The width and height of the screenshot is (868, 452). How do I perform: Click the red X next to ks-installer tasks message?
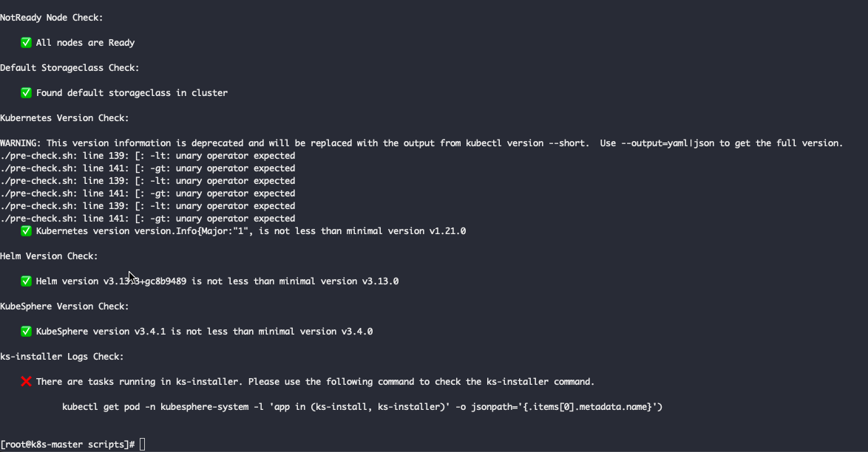tap(26, 382)
